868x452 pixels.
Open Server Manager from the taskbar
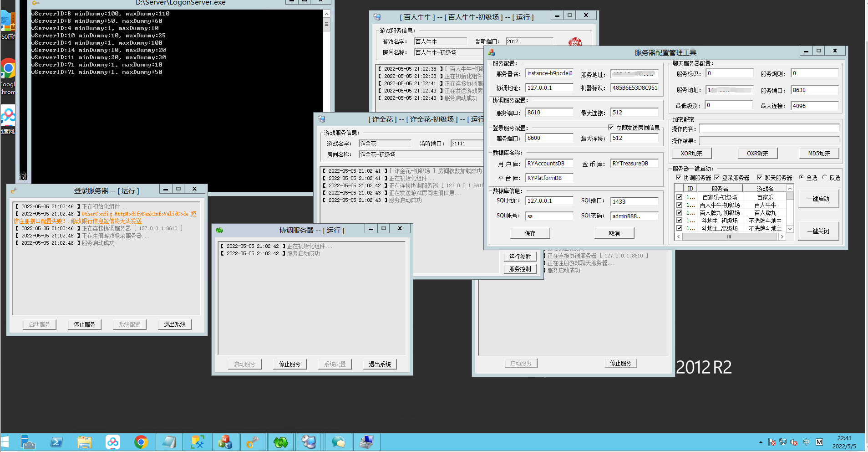tap(28, 442)
